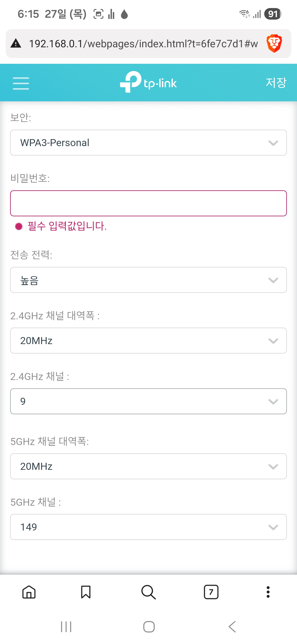Open the bookmarks icon
This screenshot has height=644, width=297.
coord(86,592)
